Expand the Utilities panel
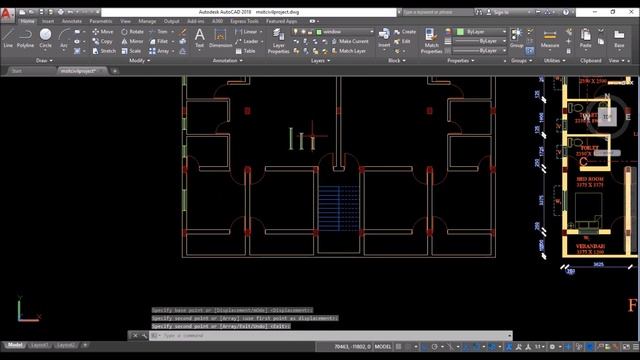 554,60
